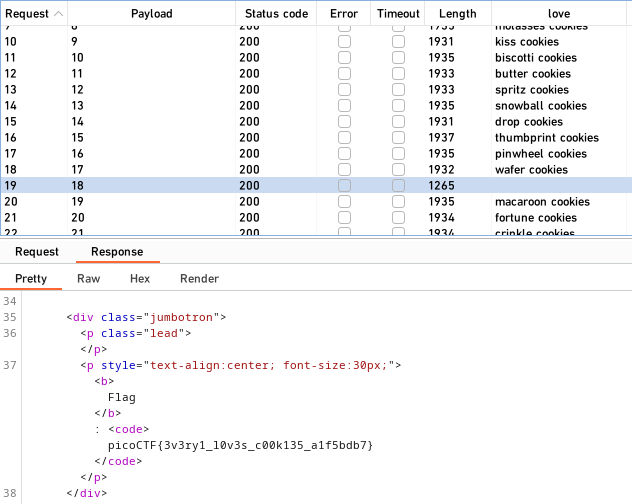
Task: Sort by the Request column header
Action: pos(34,14)
